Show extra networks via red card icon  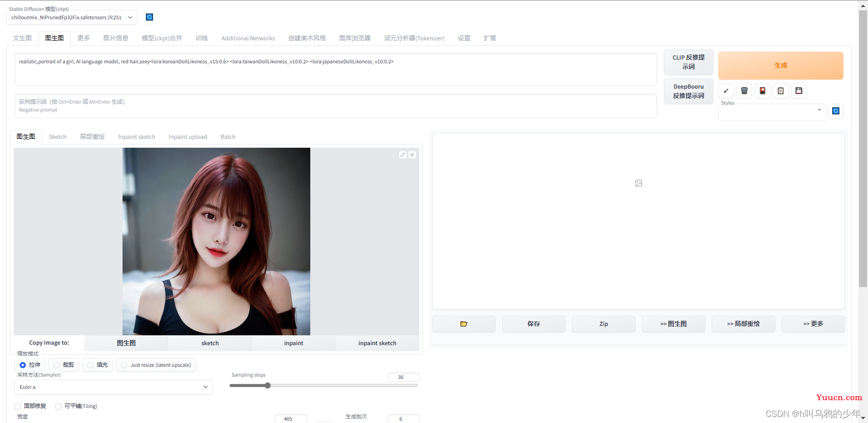[762, 91]
